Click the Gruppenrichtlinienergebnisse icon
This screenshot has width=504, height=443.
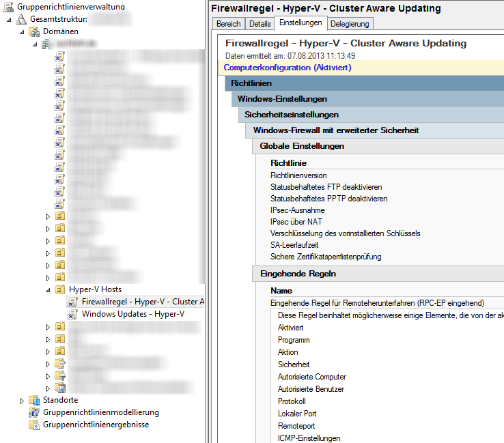(34, 425)
